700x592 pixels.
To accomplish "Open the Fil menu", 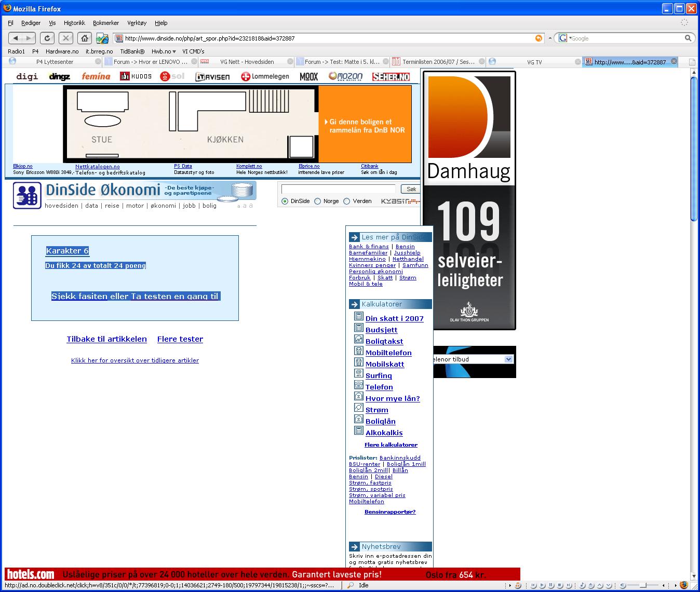I will click(x=11, y=23).
